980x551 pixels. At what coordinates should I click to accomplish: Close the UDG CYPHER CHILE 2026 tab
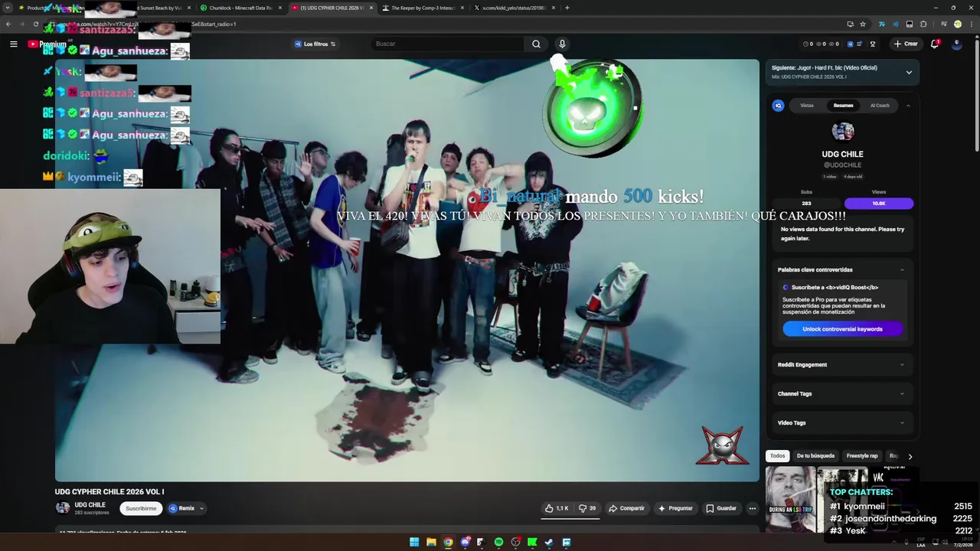[x=371, y=8]
